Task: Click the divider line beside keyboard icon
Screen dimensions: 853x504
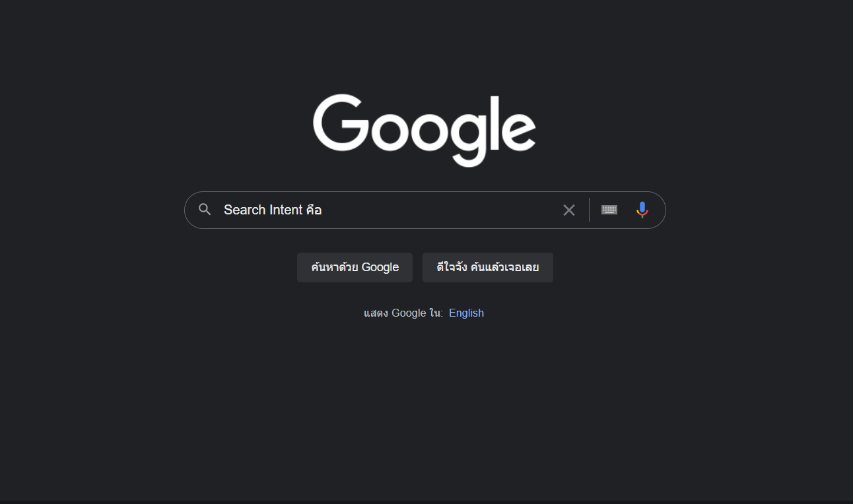Action: 589,210
